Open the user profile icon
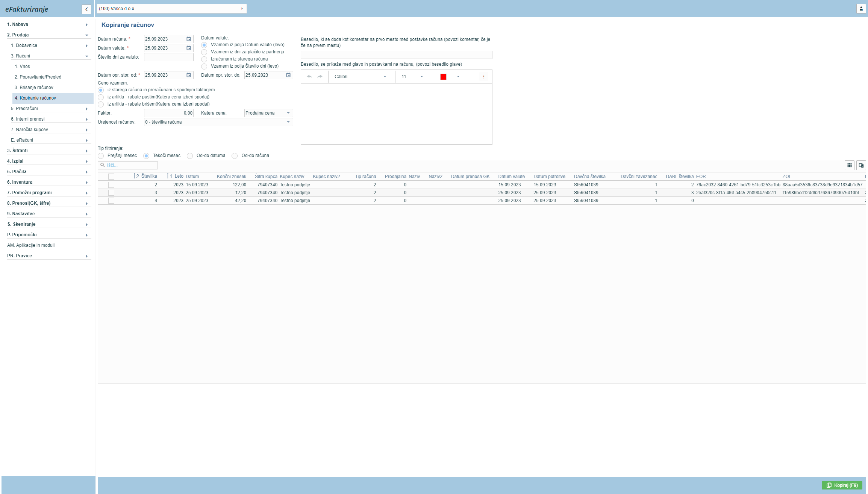 [861, 9]
